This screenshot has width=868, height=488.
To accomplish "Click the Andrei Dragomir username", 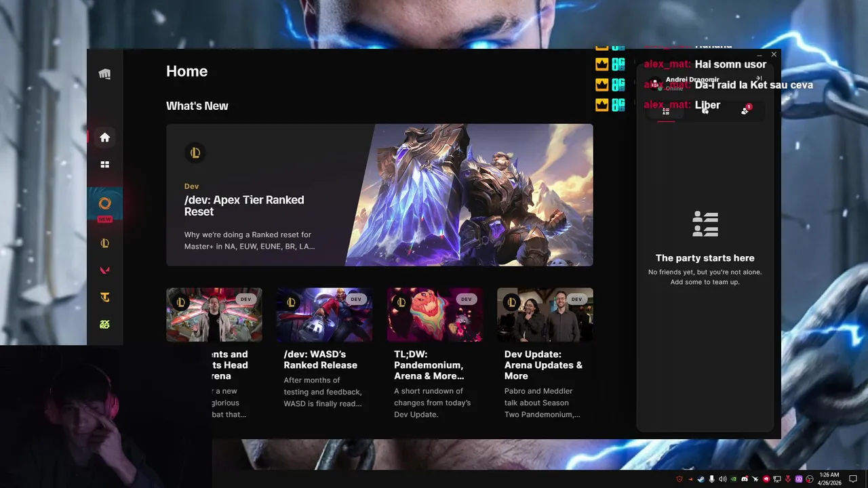I will 692,80.
